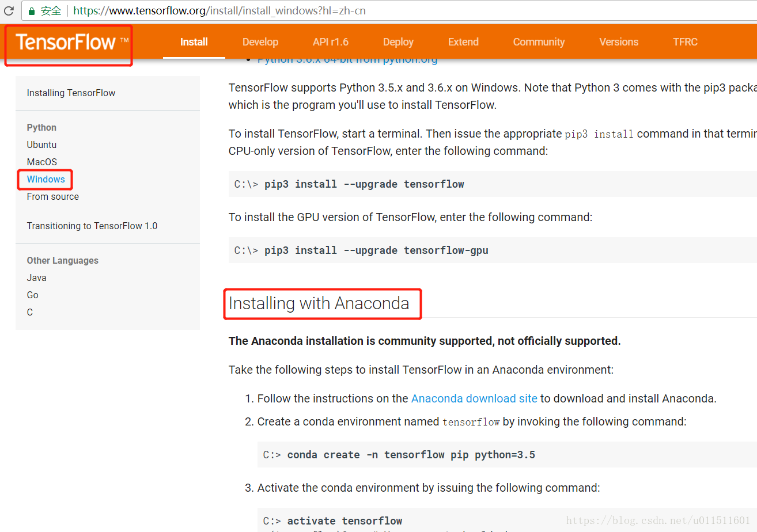Click the browser reload icon

click(9, 11)
